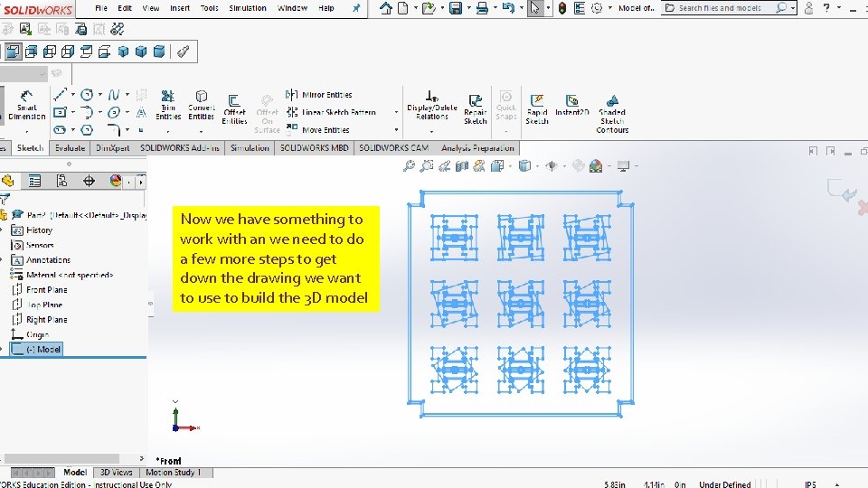Open the New document dropdown arrow

pyautogui.click(x=415, y=8)
